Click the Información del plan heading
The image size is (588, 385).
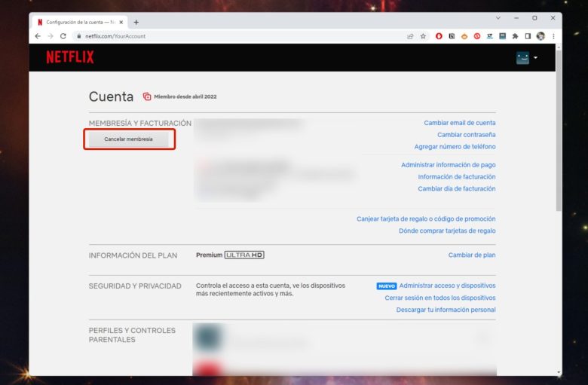[x=133, y=255]
